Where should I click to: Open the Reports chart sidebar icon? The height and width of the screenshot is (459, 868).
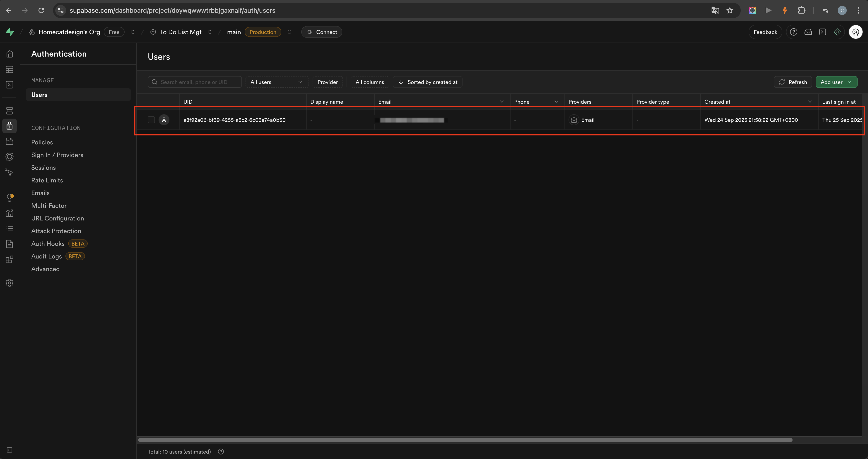pos(10,213)
